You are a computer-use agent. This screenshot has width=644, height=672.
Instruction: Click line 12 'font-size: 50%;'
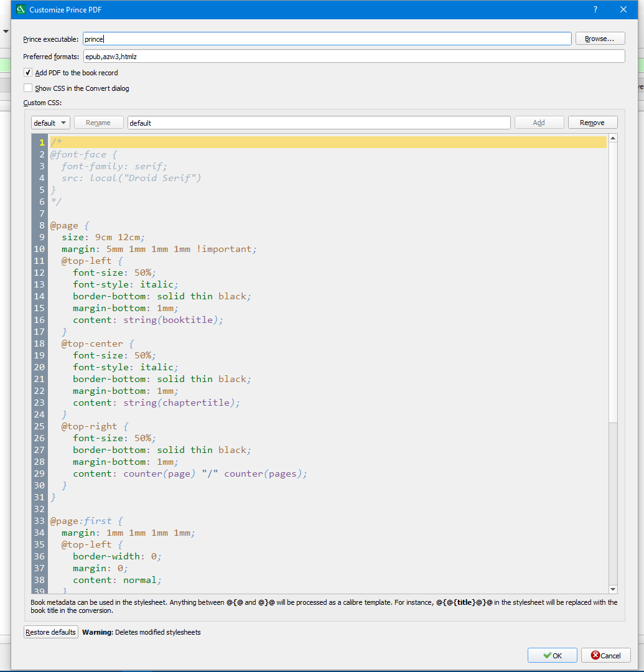click(114, 273)
